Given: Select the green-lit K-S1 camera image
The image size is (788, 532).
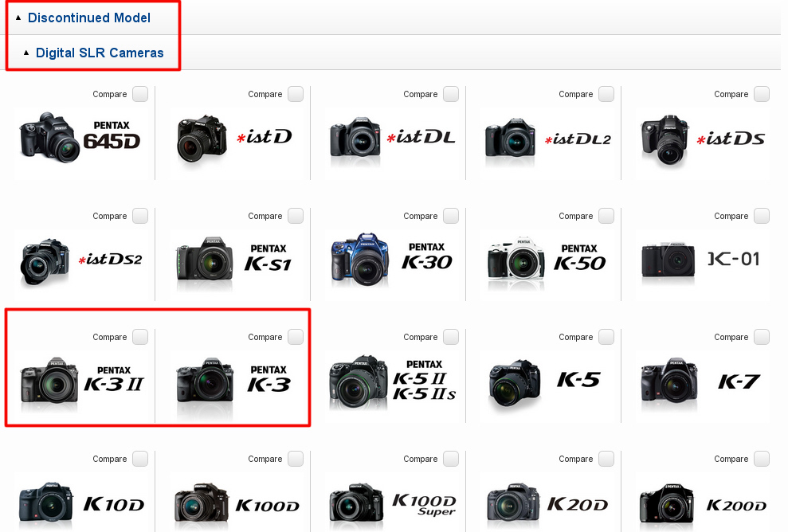Looking at the screenshot, I should [205, 259].
